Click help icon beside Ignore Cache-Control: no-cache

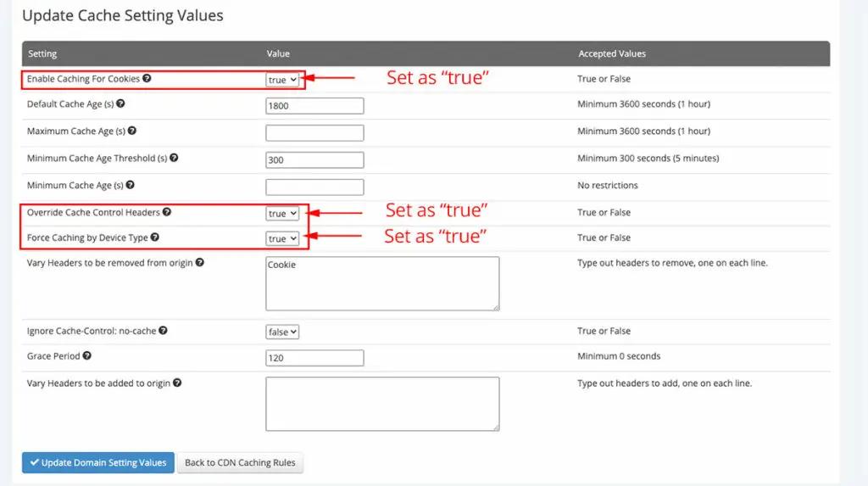coord(163,330)
